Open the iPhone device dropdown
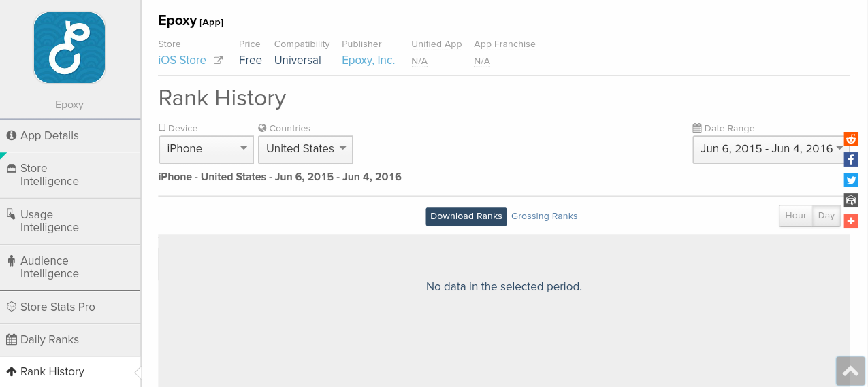The width and height of the screenshot is (868, 387). coord(206,149)
